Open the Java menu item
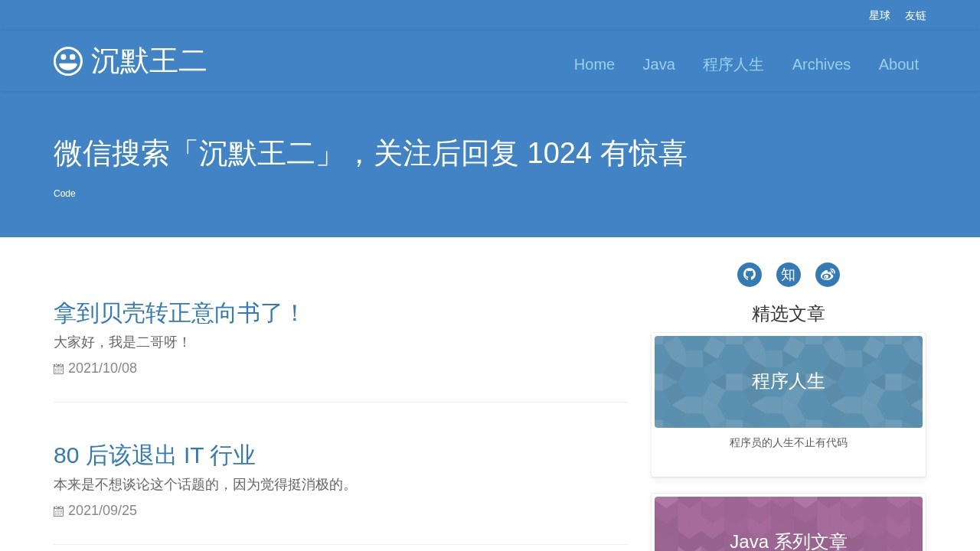The image size is (980, 551). (658, 64)
